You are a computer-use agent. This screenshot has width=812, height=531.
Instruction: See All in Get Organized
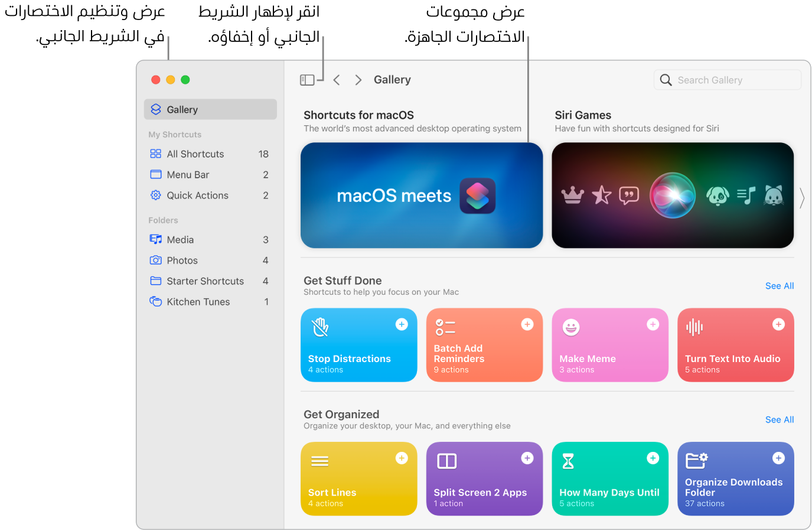[x=780, y=420]
